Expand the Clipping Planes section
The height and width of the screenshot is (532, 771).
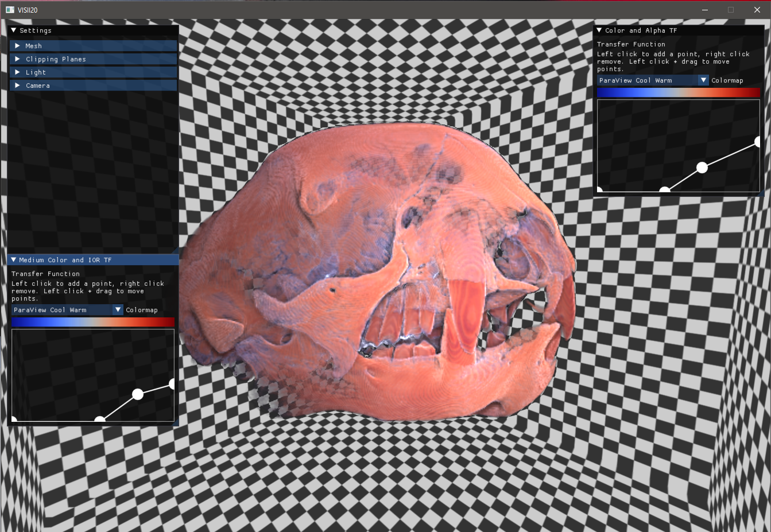tap(18, 59)
